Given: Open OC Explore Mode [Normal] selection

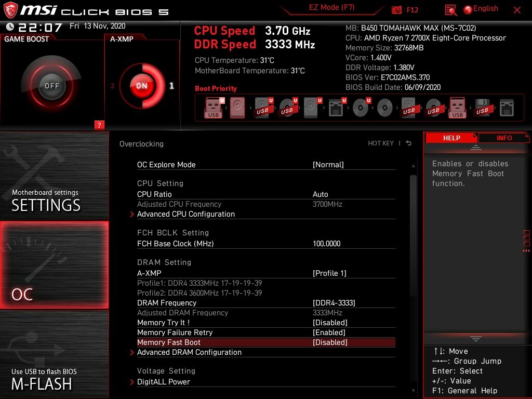Looking at the screenshot, I should click(x=328, y=165).
